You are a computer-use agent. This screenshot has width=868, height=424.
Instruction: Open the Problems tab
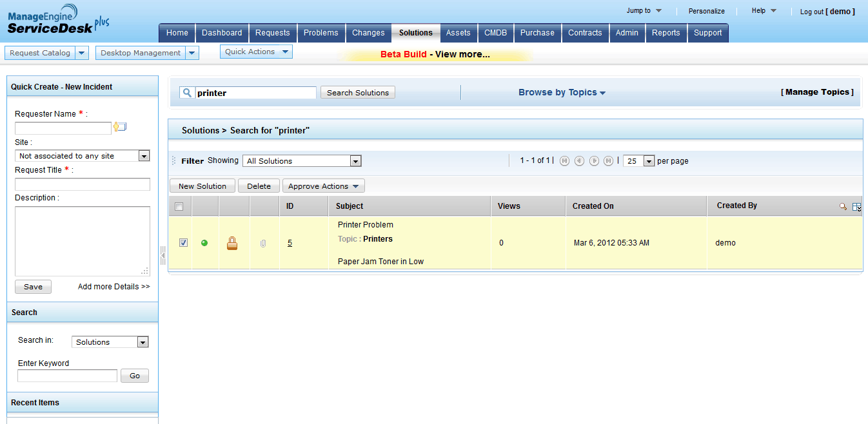coord(321,33)
